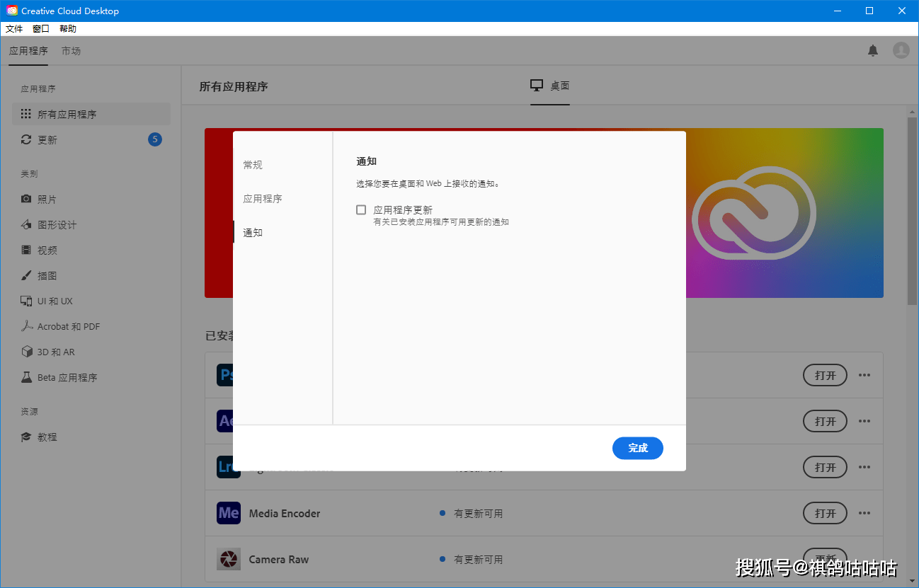Switch to the 常规 settings section
Screen dimensions: 919x588
coord(252,165)
